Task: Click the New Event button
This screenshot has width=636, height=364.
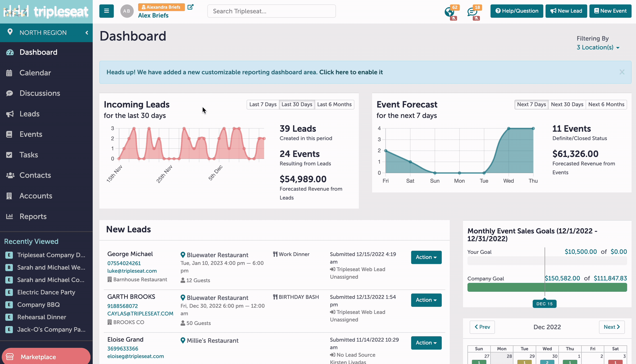Action: pyautogui.click(x=610, y=11)
